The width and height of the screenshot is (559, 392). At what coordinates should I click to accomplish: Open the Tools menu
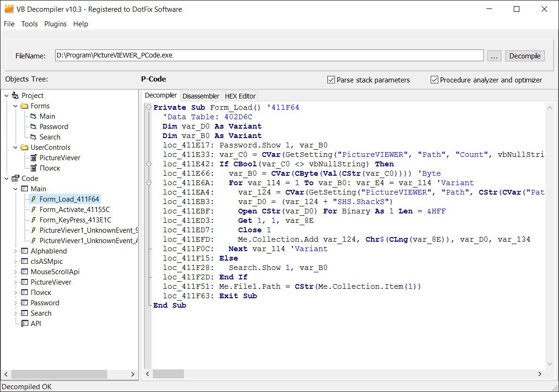point(29,24)
